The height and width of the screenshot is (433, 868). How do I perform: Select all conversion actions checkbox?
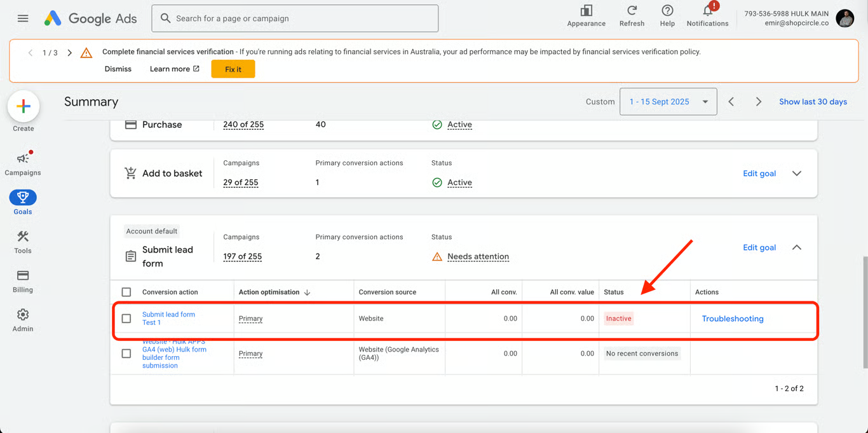126,292
